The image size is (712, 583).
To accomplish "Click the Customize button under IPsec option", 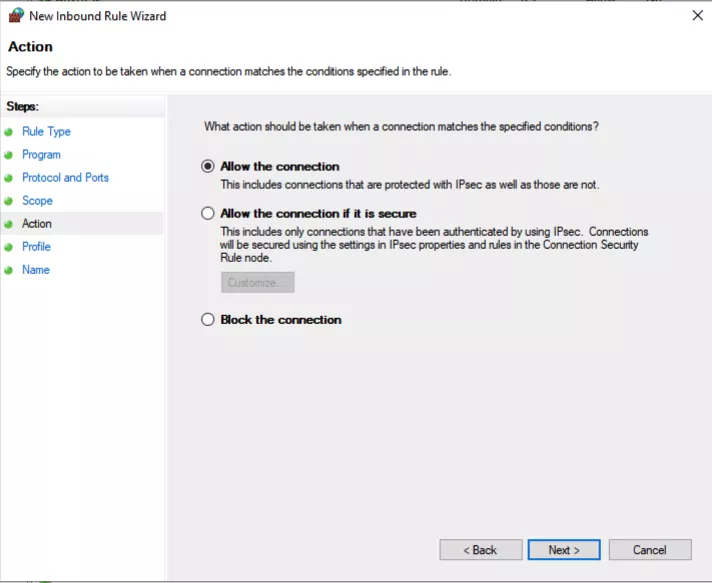I will tap(257, 283).
